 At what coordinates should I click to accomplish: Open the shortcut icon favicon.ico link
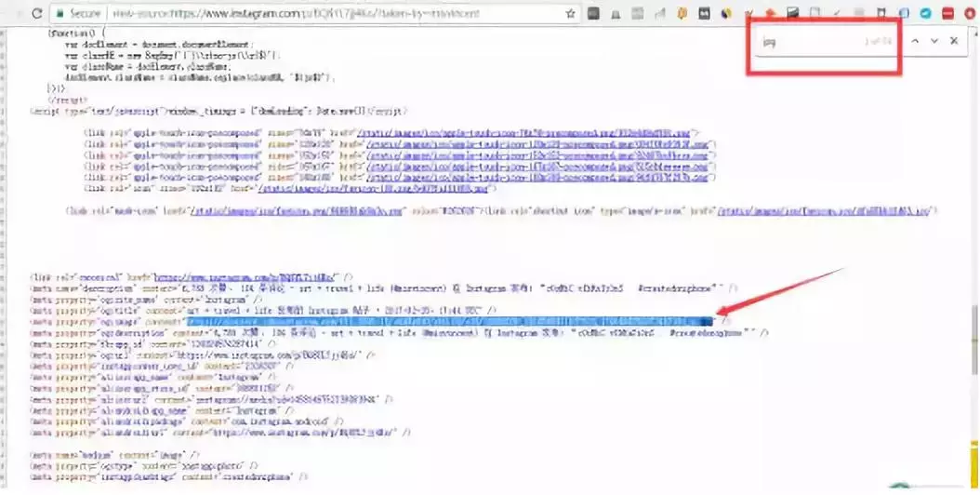(x=825, y=211)
